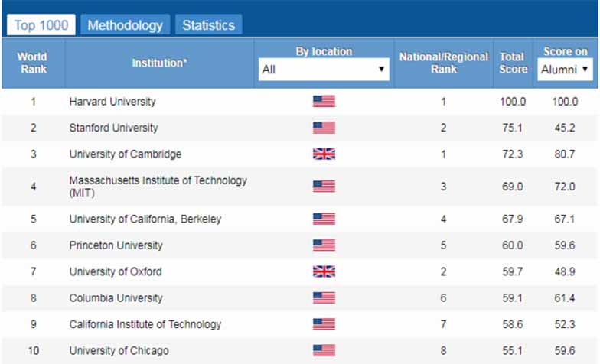This screenshot has width=600, height=364.
Task: Click the National/Regional Rank column header
Action: click(x=444, y=63)
